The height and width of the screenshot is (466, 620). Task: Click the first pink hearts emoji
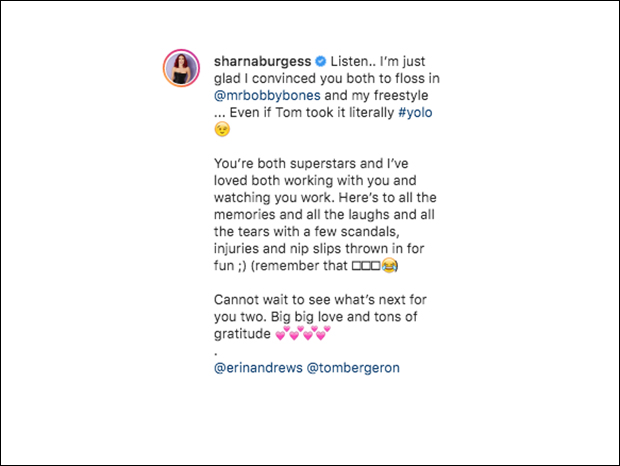[x=282, y=333]
